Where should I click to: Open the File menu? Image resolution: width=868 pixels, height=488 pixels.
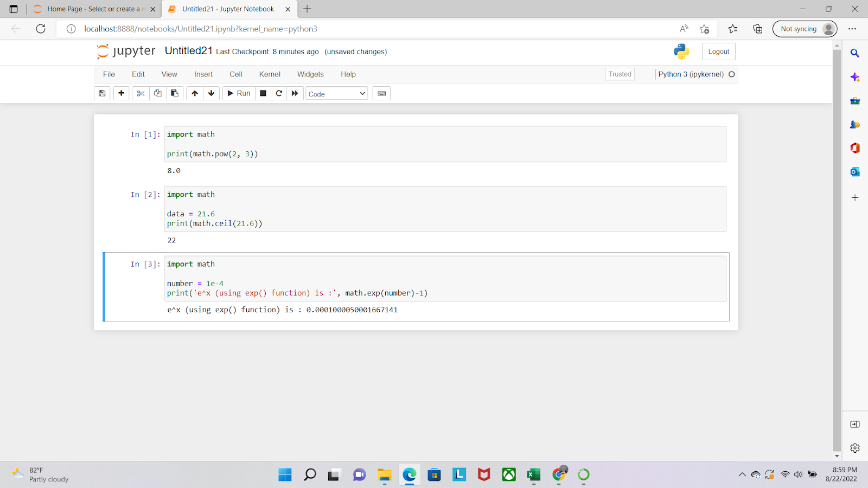tap(109, 74)
